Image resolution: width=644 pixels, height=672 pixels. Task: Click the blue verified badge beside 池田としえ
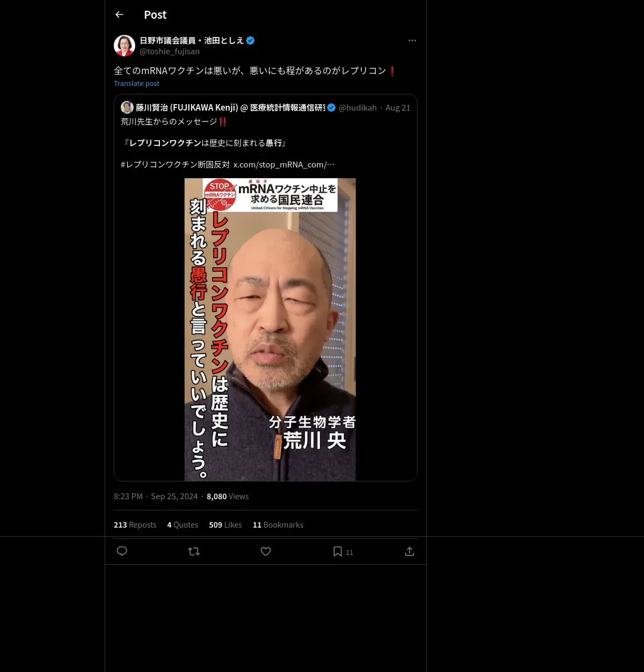click(250, 40)
